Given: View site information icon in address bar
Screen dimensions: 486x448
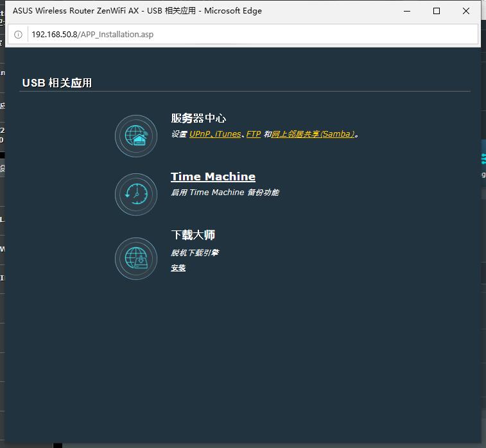Looking at the screenshot, I should [18, 35].
